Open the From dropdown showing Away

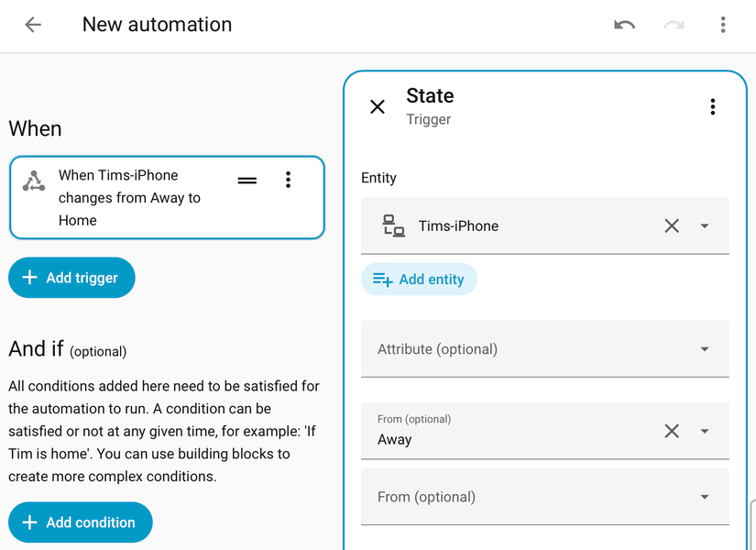(x=705, y=431)
